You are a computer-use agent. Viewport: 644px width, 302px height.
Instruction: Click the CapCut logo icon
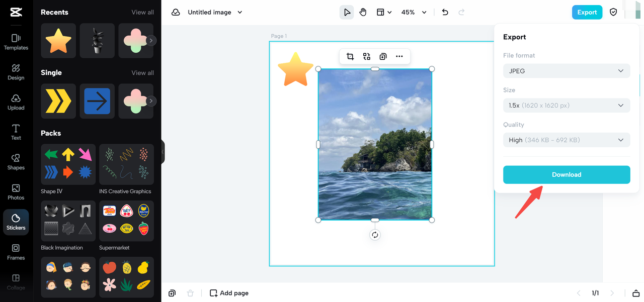click(16, 12)
